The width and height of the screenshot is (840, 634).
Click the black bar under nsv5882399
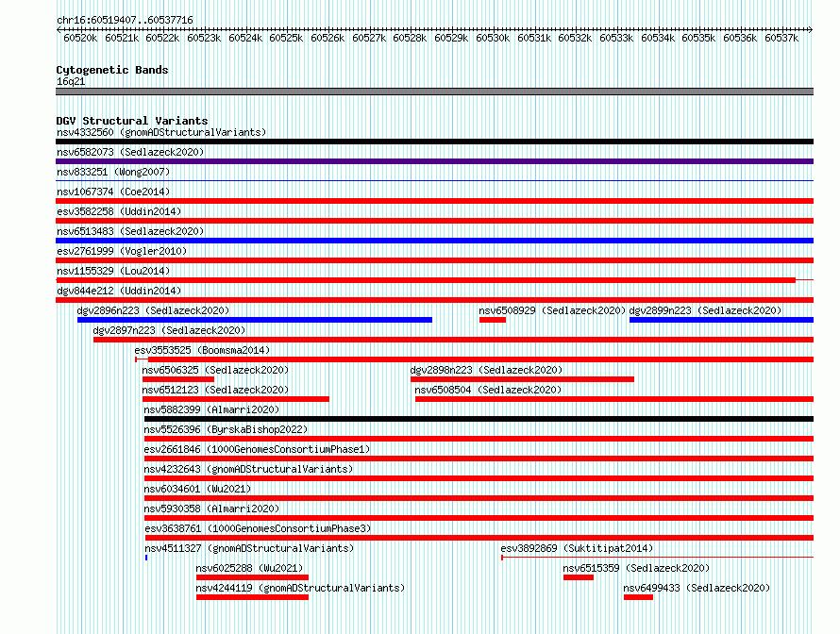[x=479, y=419]
